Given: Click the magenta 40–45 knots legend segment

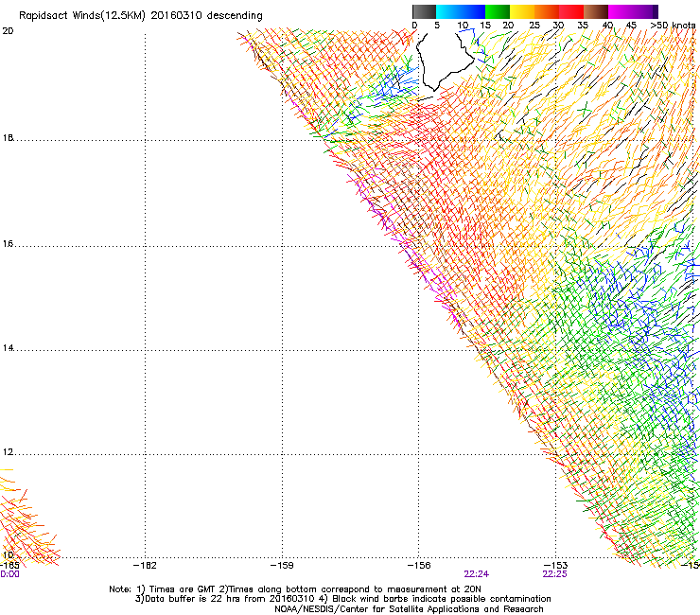Looking at the screenshot, I should coord(621,11).
